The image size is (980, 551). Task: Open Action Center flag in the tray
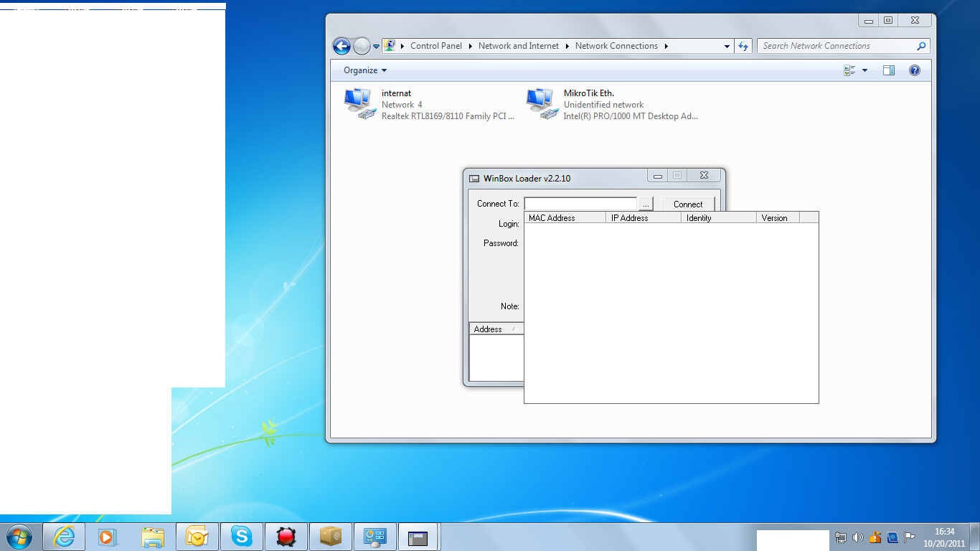coord(909,537)
